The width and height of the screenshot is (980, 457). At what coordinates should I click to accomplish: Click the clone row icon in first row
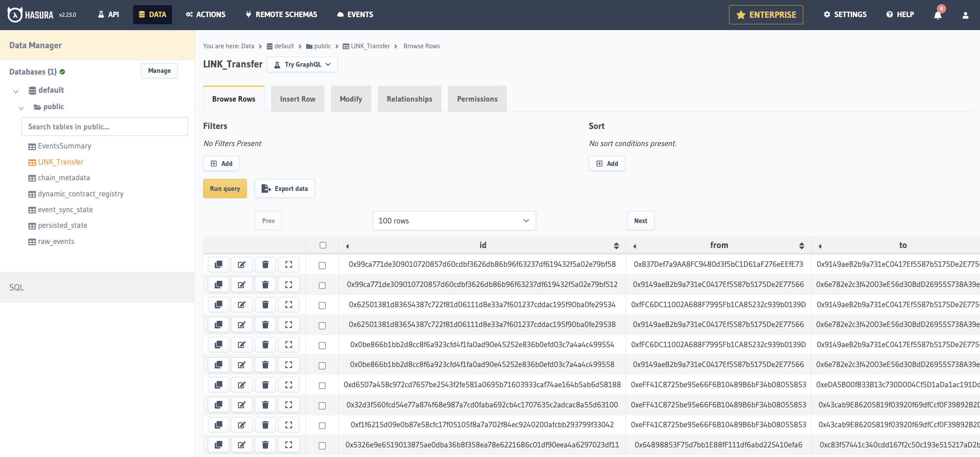click(x=218, y=264)
